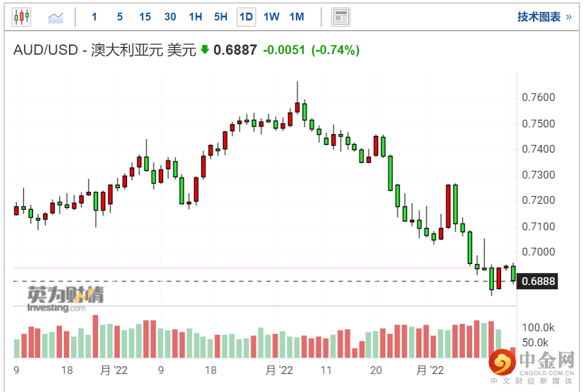The width and height of the screenshot is (583, 392).
Task: Open the news panel icon
Action: click(341, 17)
